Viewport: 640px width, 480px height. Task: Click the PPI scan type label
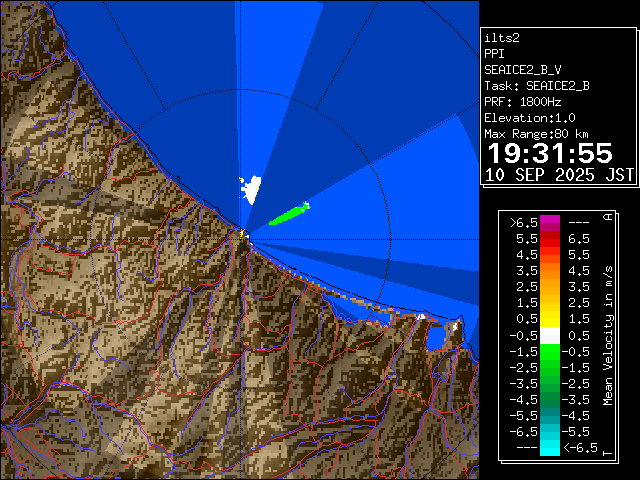click(494, 53)
